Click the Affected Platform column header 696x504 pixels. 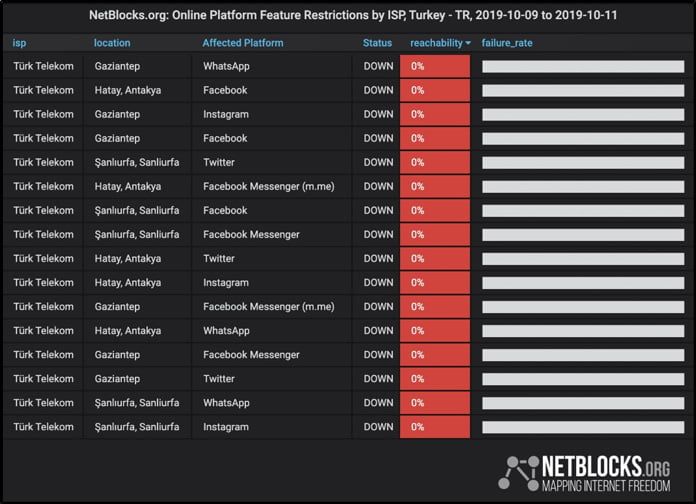pos(243,43)
